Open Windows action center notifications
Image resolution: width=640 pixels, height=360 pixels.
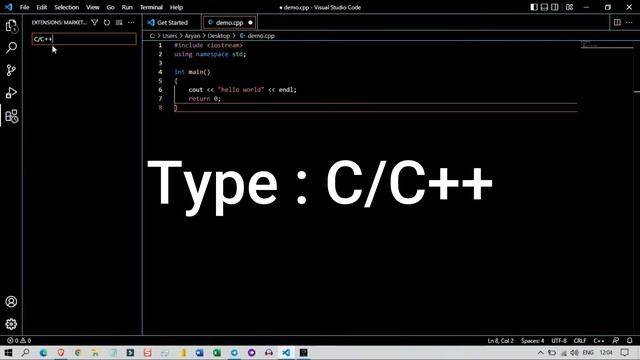pyautogui.click(x=624, y=353)
